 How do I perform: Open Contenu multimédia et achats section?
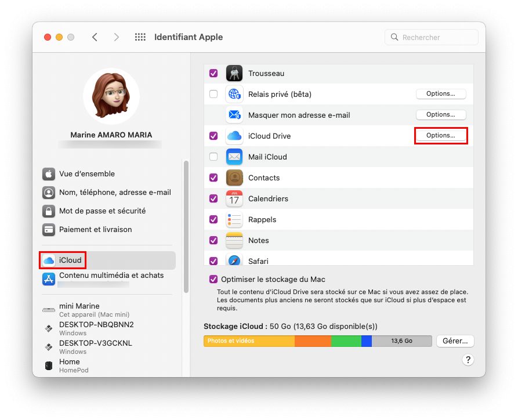(x=111, y=276)
